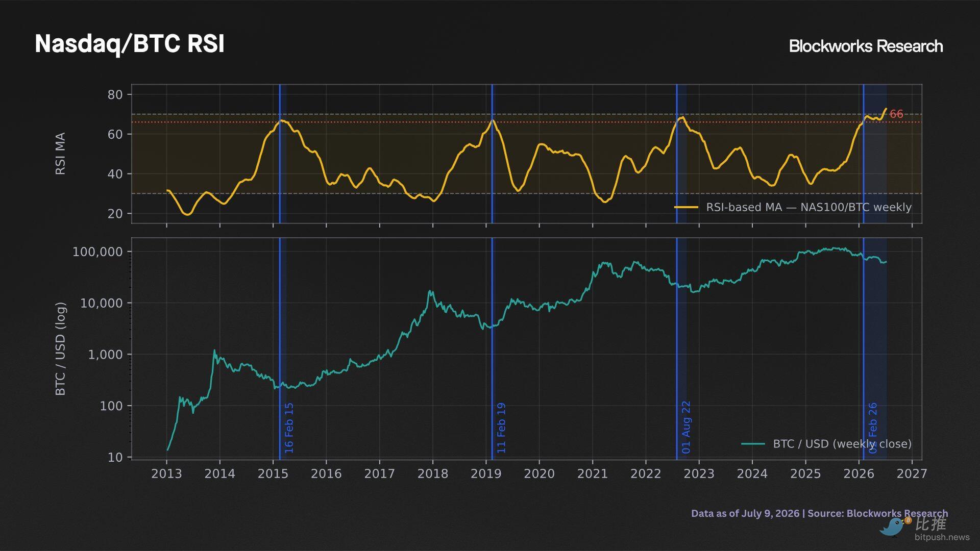Click the "2023" year label

tap(699, 474)
